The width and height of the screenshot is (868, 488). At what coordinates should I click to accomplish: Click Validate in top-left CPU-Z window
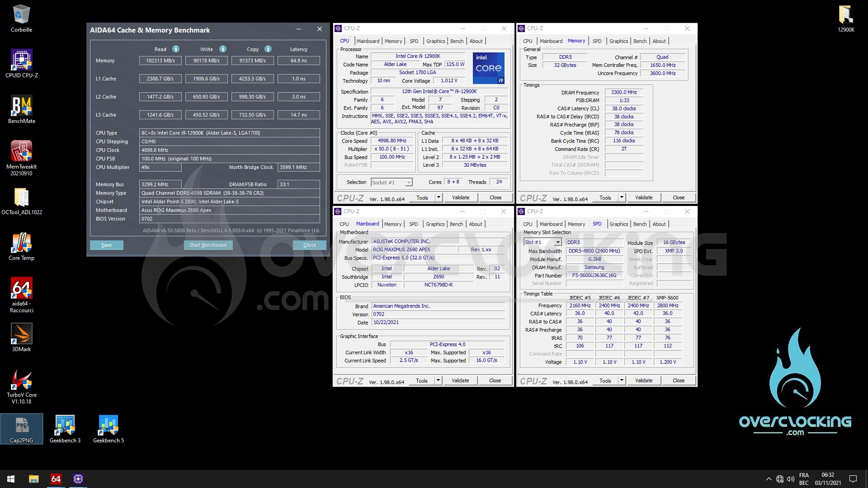tap(461, 197)
